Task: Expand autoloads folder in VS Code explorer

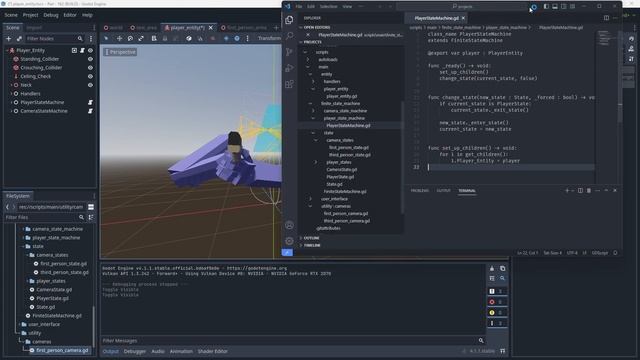Action: point(308,60)
